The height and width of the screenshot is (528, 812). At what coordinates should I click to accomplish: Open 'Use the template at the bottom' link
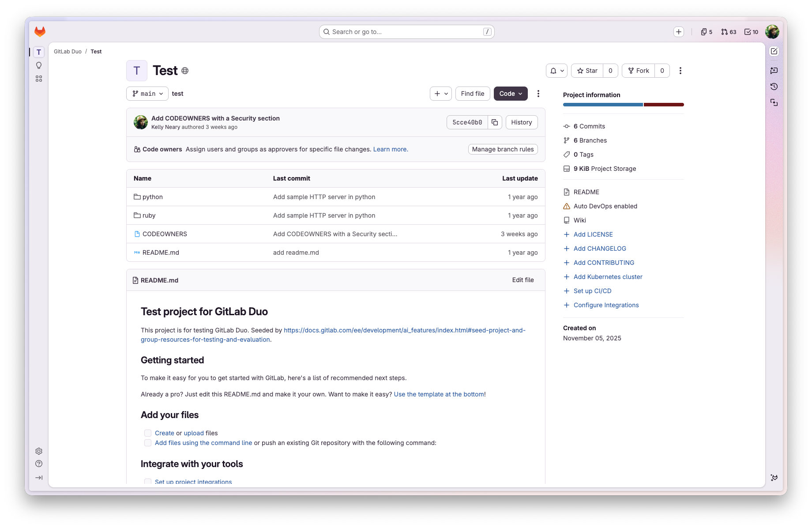[x=439, y=394]
